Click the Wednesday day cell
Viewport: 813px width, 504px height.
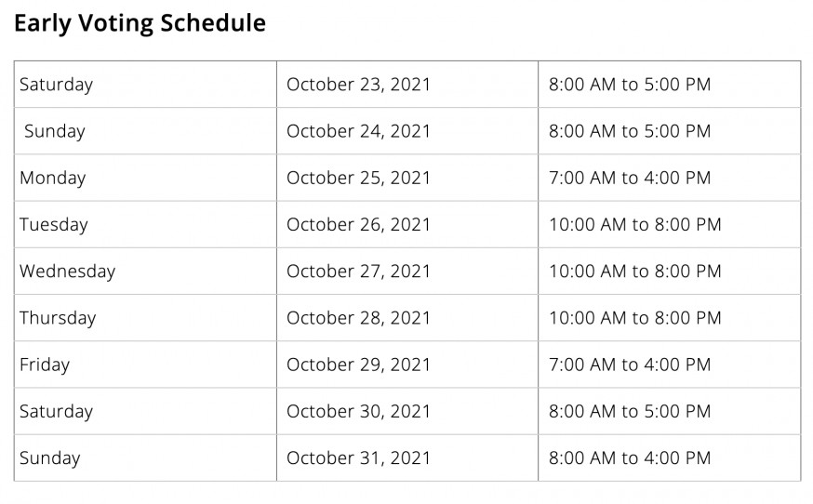click(145, 271)
